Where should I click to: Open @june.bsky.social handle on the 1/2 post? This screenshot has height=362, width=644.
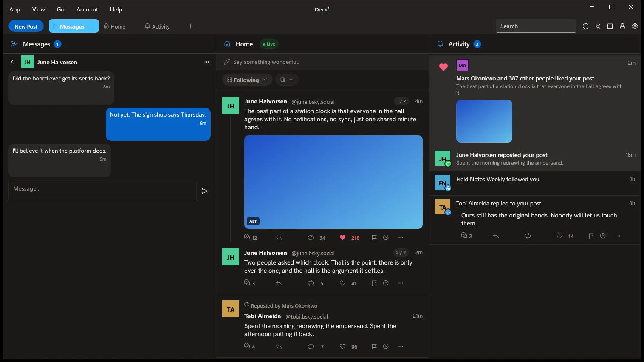[x=313, y=102]
